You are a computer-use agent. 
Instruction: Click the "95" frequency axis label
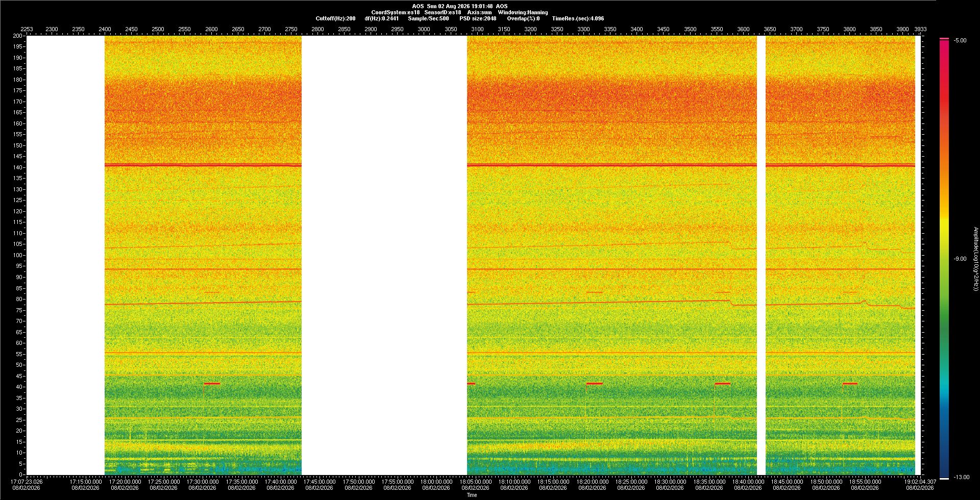click(19, 266)
